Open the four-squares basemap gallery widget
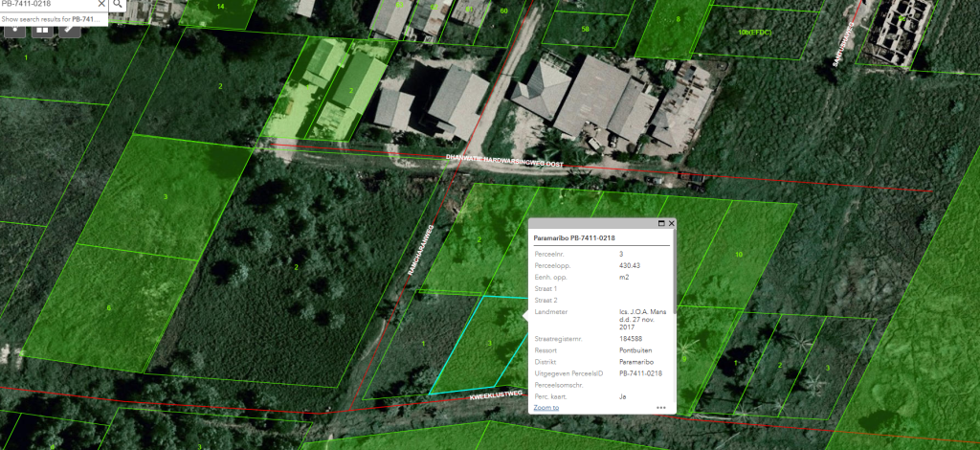 (x=43, y=28)
